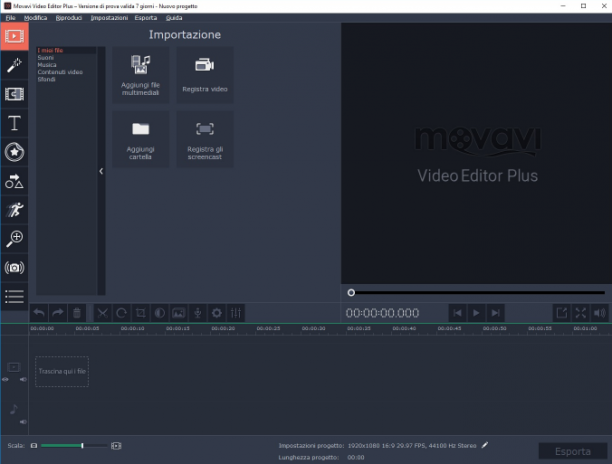Image resolution: width=612 pixels, height=464 pixels.
Task: Play the preview video
Action: tap(476, 313)
